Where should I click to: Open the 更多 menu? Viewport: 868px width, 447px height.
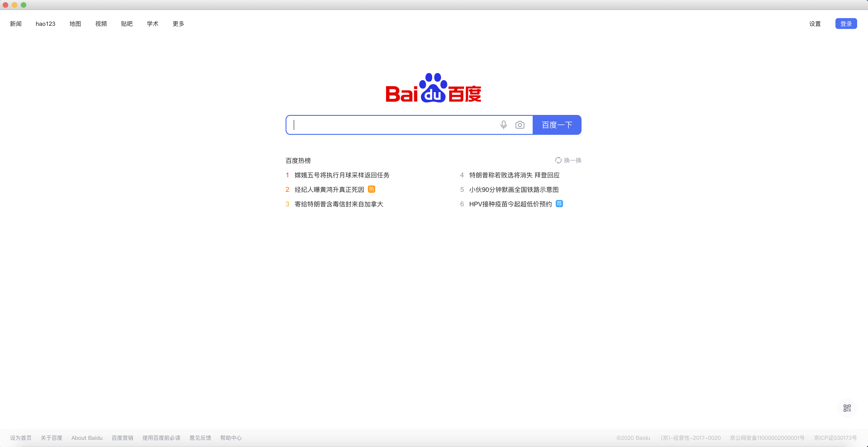coord(178,24)
